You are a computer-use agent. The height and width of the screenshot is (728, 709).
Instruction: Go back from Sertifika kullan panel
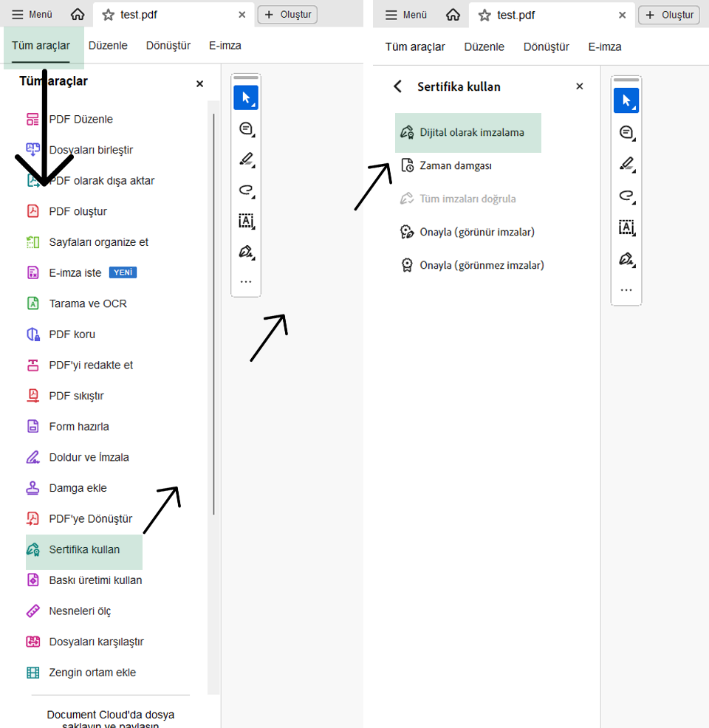click(398, 86)
